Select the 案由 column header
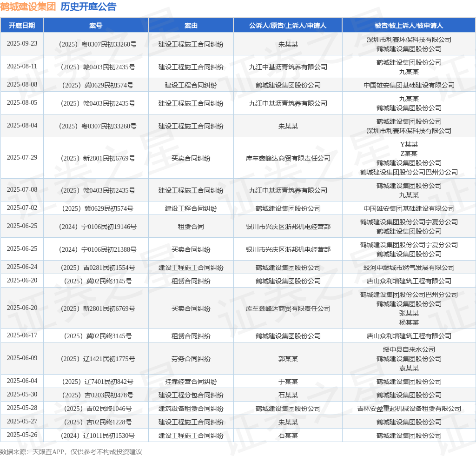Viewport: 476px width, 456px height. (191, 26)
